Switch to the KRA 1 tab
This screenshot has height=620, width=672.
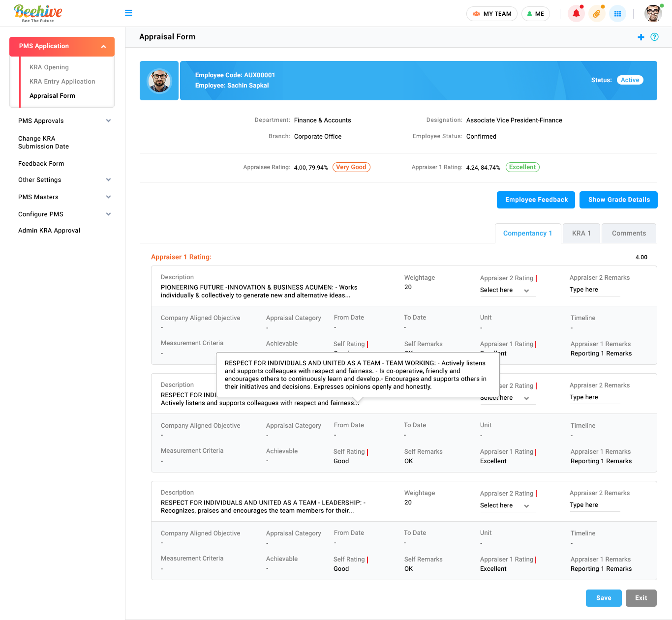581,234
